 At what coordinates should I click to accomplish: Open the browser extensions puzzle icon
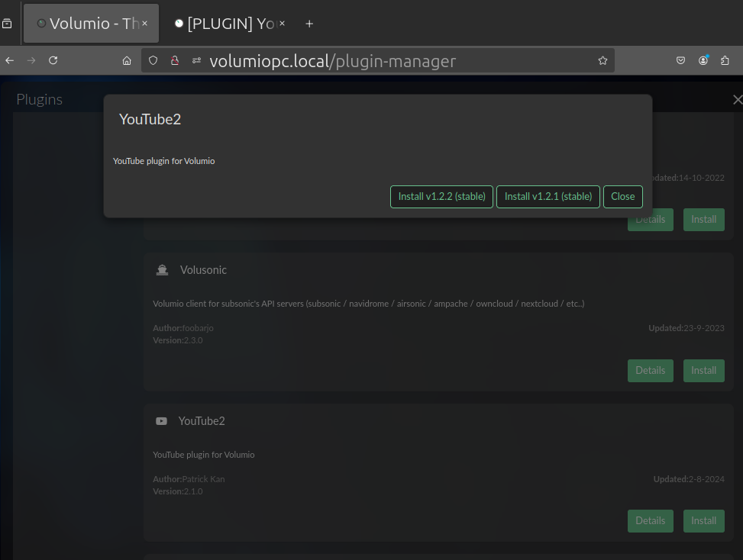(725, 60)
